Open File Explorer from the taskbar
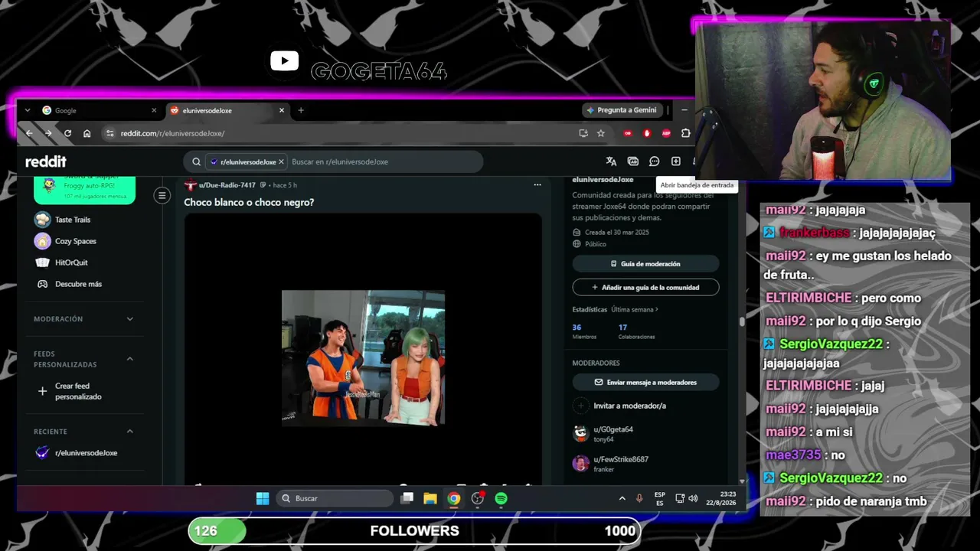 coord(430,498)
